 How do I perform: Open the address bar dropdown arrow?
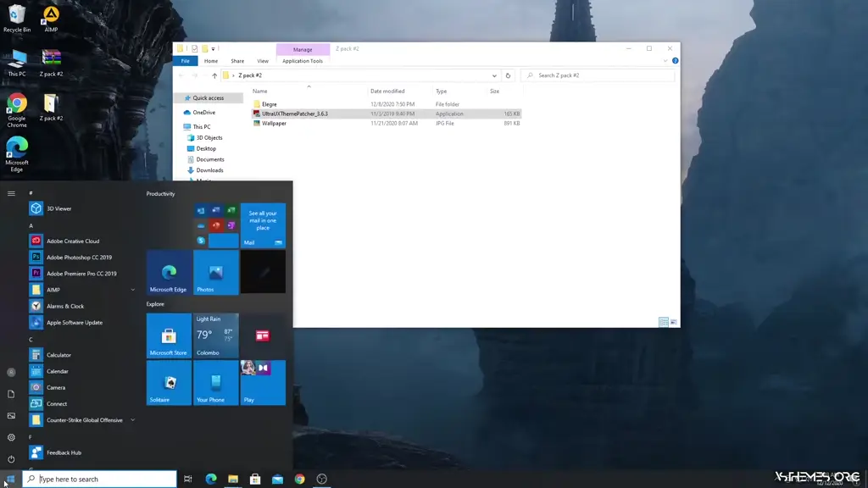[494, 75]
